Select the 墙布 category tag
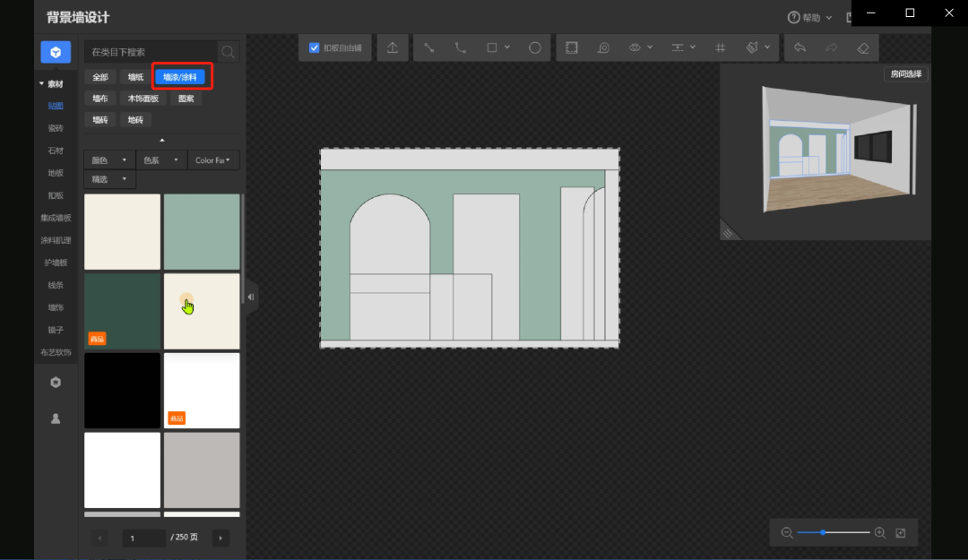The image size is (968, 560). point(100,99)
